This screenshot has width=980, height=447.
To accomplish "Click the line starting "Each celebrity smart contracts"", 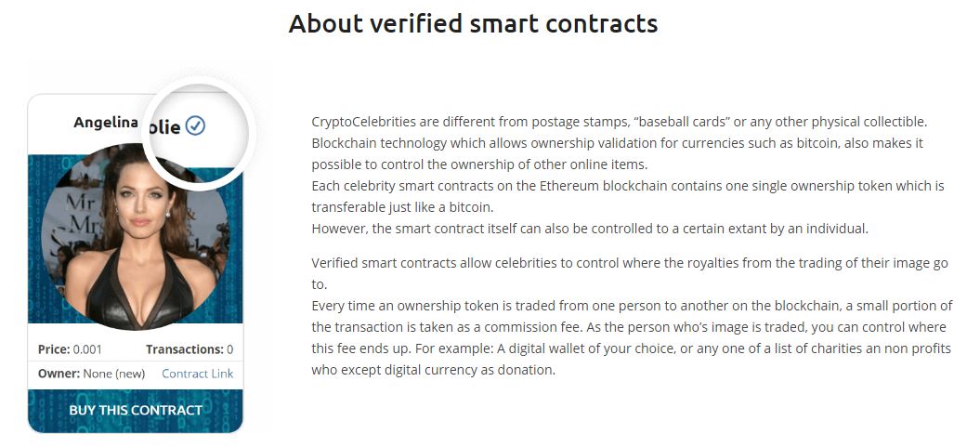I will (628, 186).
